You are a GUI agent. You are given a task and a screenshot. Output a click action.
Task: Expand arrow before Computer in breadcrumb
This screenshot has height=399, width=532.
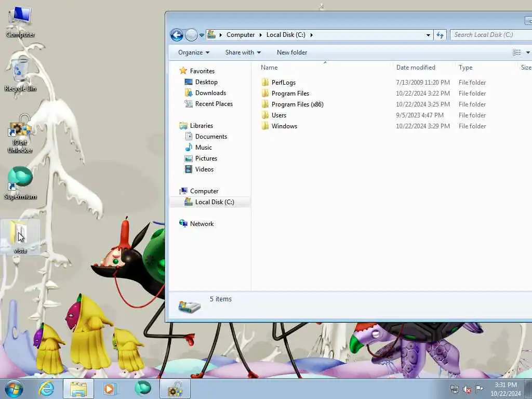click(x=220, y=35)
